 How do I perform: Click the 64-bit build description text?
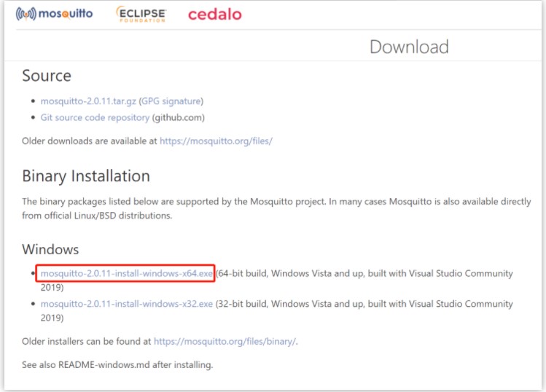(x=364, y=274)
